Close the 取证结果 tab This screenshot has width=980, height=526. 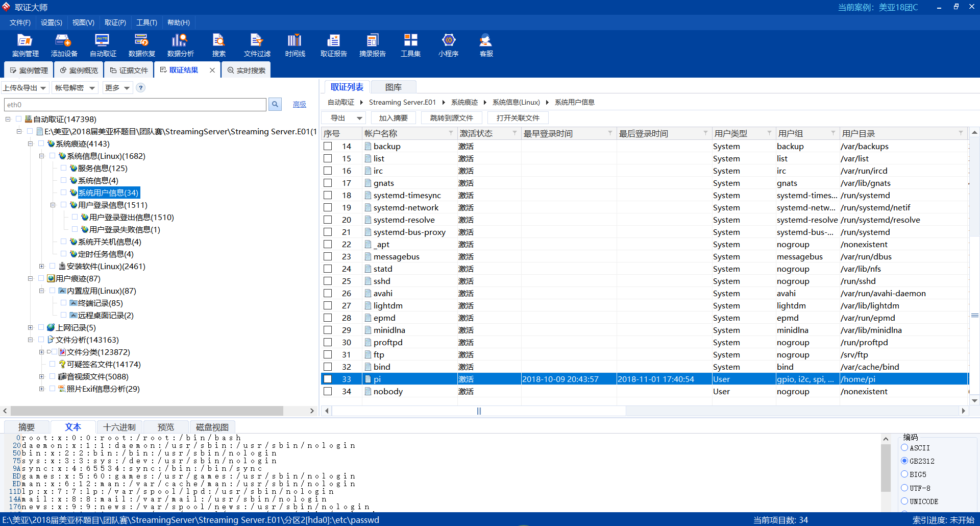(212, 70)
